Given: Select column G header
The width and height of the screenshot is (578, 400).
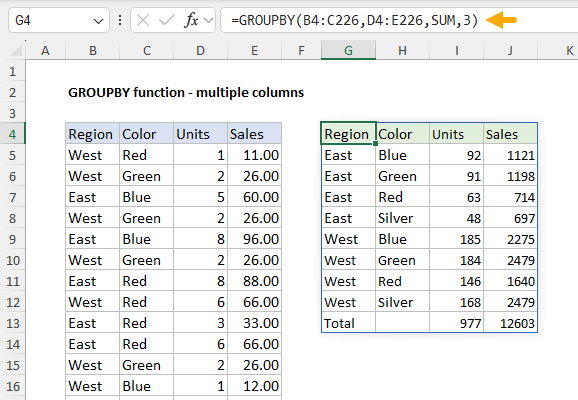Looking at the screenshot, I should coord(348,51).
